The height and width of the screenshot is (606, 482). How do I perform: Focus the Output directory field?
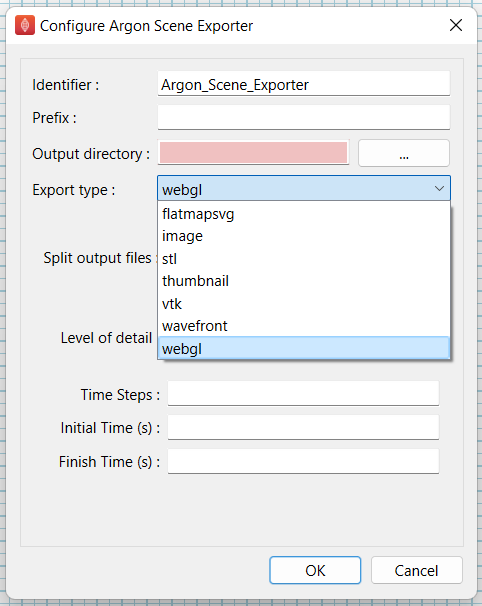254,153
